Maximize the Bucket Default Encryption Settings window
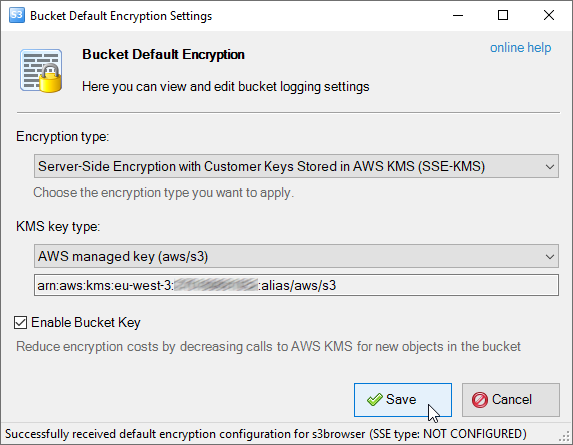This screenshot has height=445, width=573. (x=503, y=15)
